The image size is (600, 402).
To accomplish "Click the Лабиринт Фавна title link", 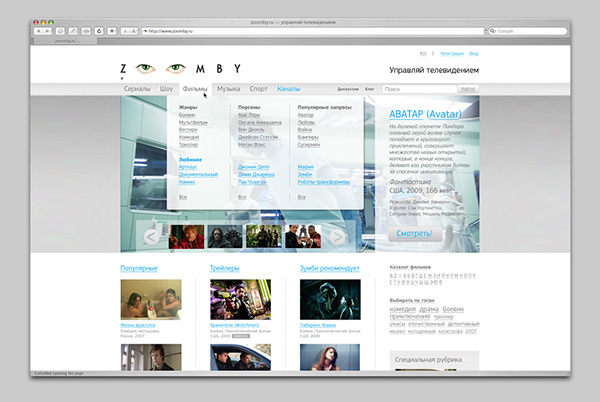I will click(318, 325).
